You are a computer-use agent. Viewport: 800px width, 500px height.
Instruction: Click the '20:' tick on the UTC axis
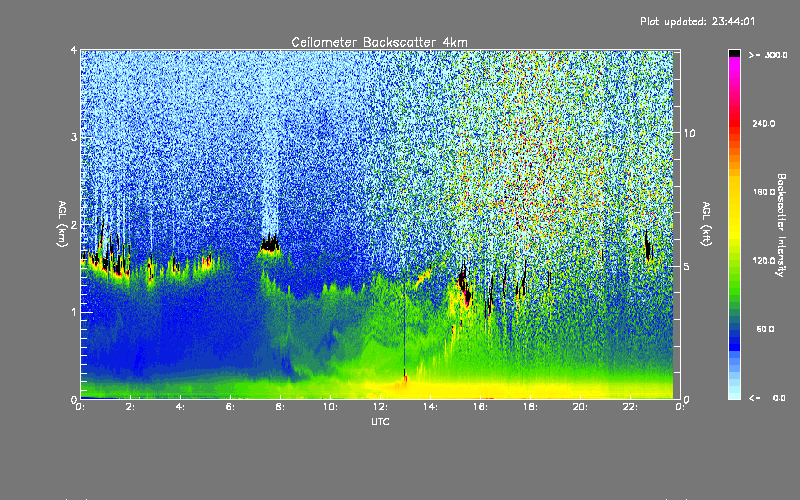coord(580,407)
